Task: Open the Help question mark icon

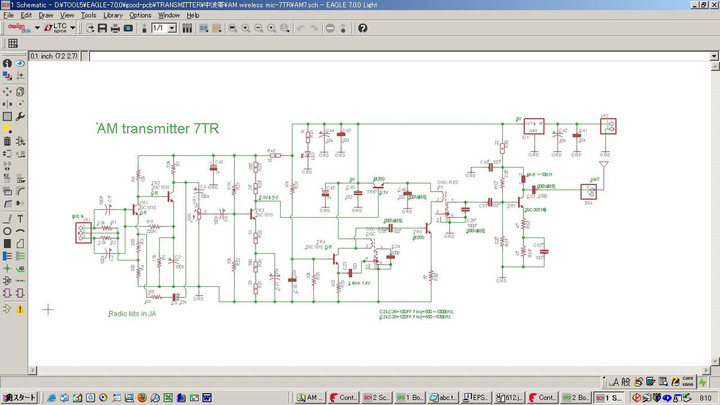Action: click(362, 28)
